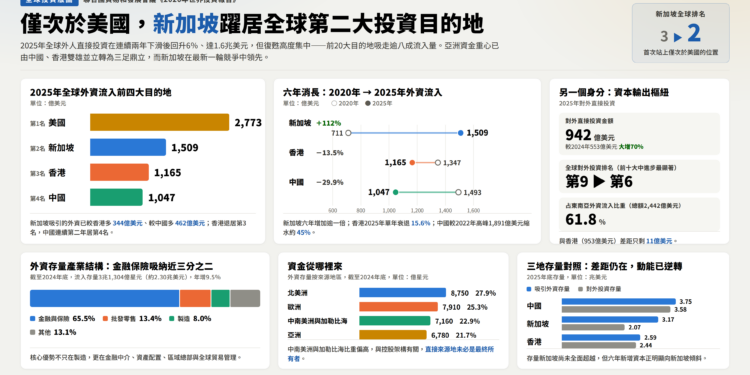The height and width of the screenshot is (375, 750).
Task: Click the filled 2025年 legend marker
Action: coord(368,103)
